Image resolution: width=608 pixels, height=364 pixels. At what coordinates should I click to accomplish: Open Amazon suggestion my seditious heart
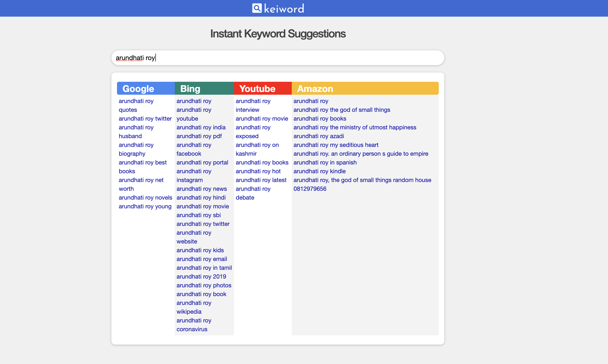[336, 145]
